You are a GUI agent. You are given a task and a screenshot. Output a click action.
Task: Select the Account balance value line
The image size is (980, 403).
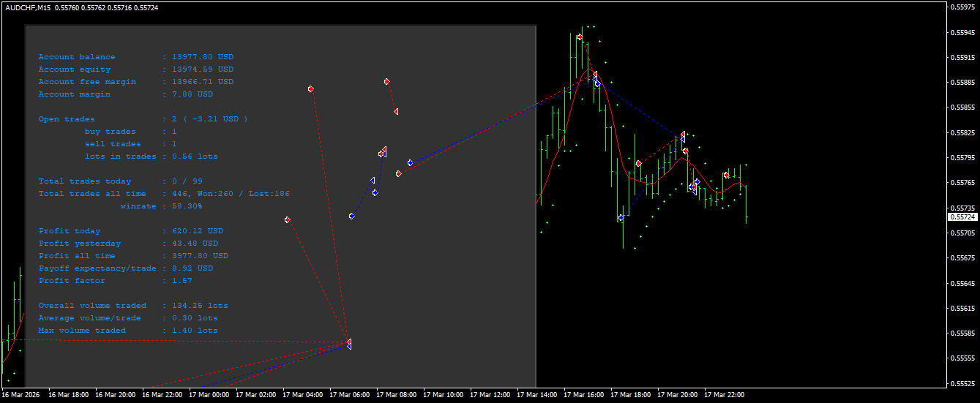136,57
